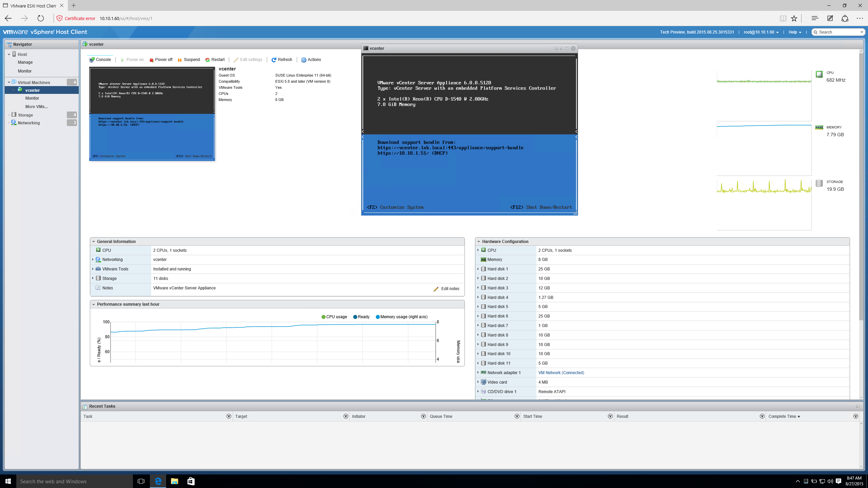
Task: Open Initiator column filter icon
Action: 423,416
